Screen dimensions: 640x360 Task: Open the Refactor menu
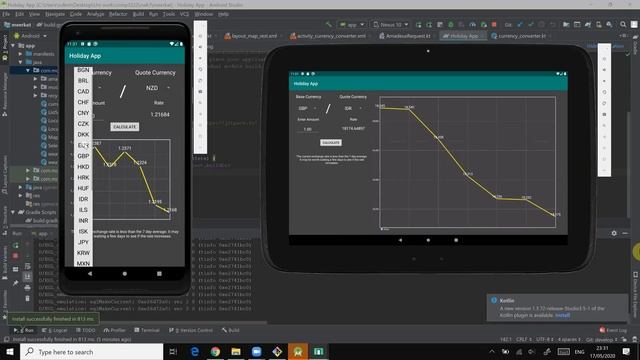click(118, 14)
